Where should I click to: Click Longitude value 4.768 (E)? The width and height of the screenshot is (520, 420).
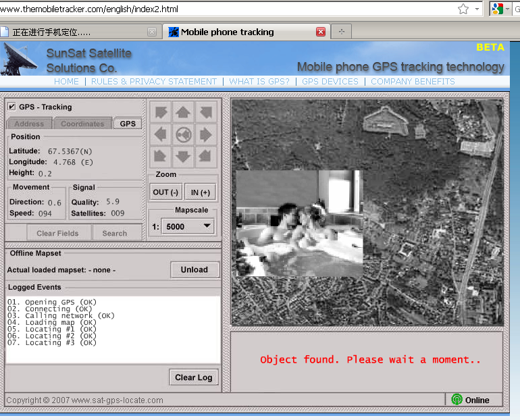[74, 163]
